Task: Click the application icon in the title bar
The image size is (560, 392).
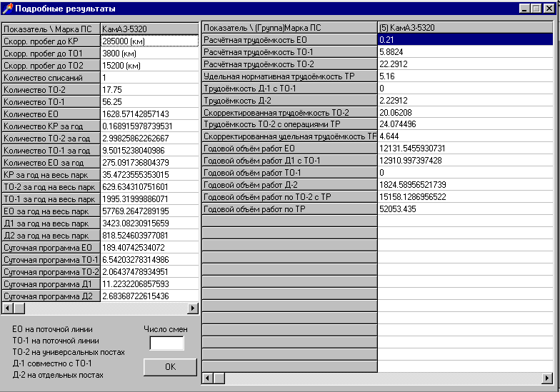Action: coord(7,9)
